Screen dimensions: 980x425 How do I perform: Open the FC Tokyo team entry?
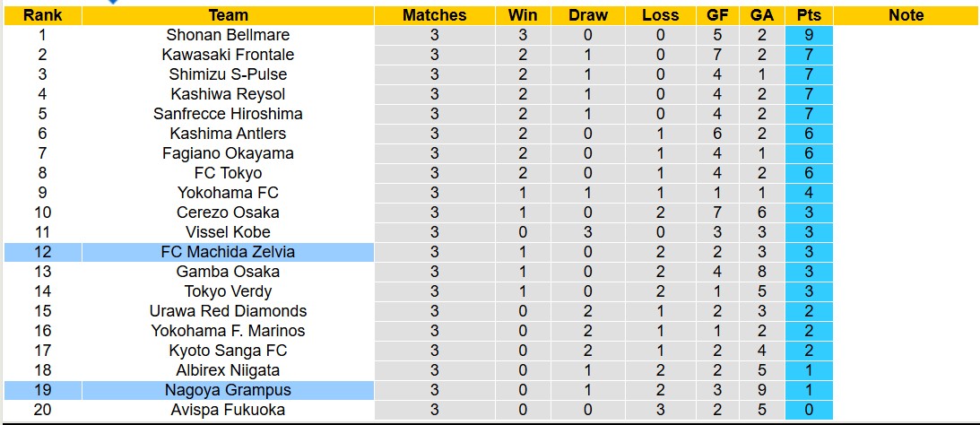click(x=228, y=173)
